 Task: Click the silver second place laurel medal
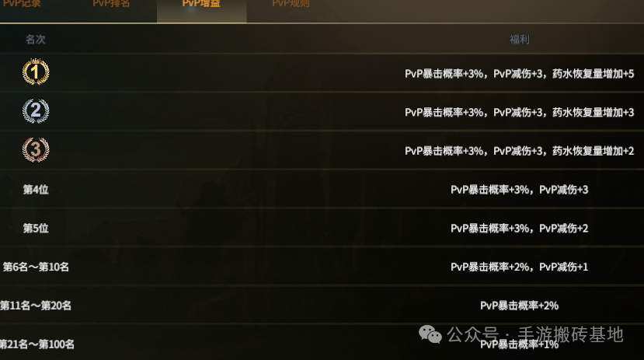tap(36, 110)
